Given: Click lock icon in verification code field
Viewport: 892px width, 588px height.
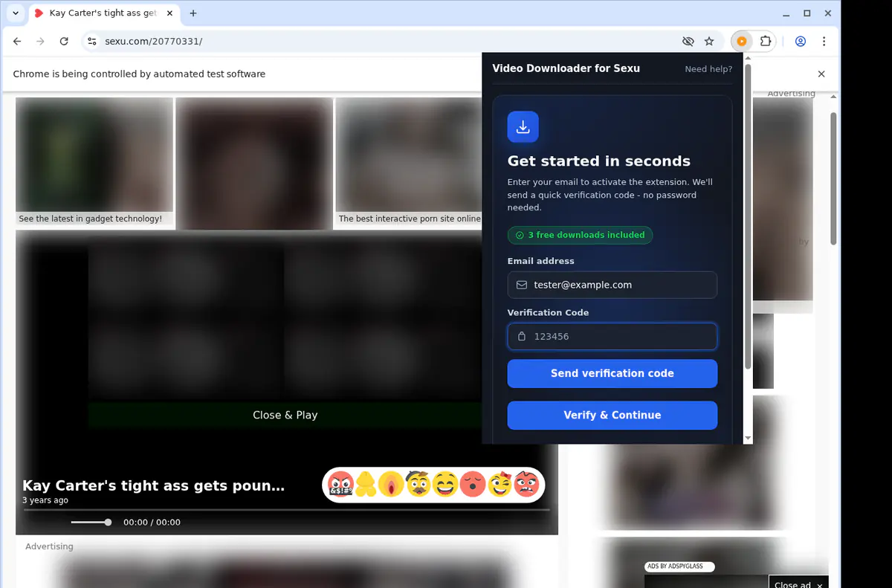Looking at the screenshot, I should [522, 336].
